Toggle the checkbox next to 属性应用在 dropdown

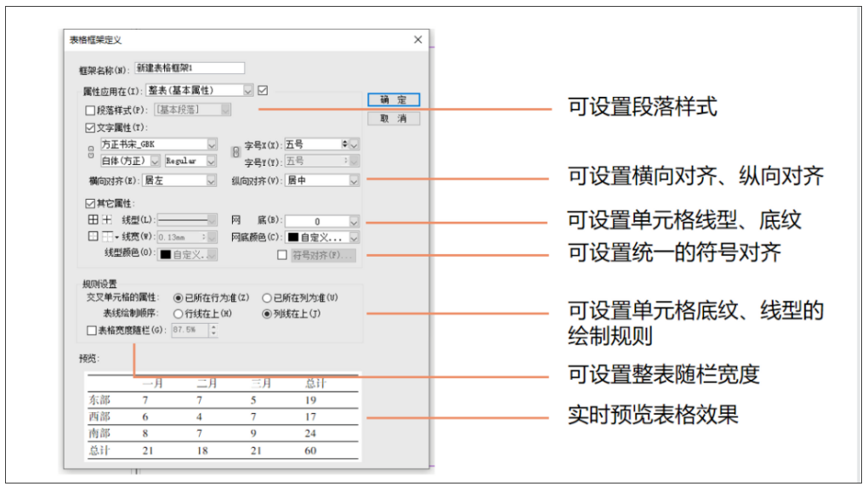(263, 90)
